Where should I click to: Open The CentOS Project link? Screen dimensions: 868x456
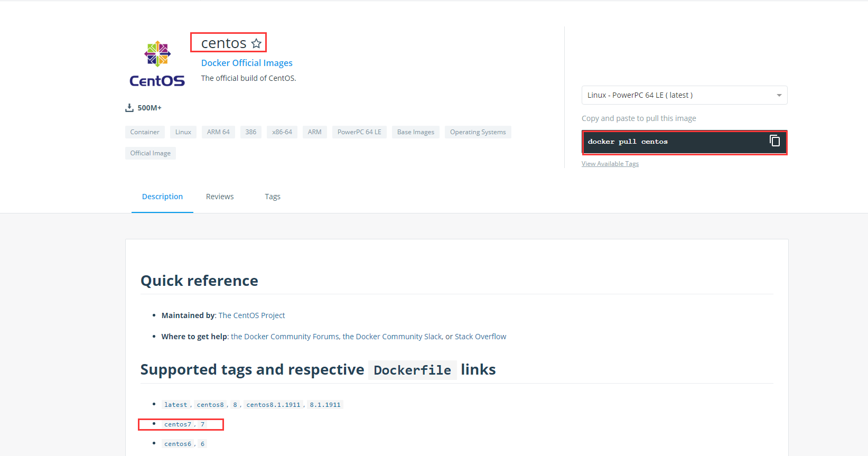[x=251, y=315]
